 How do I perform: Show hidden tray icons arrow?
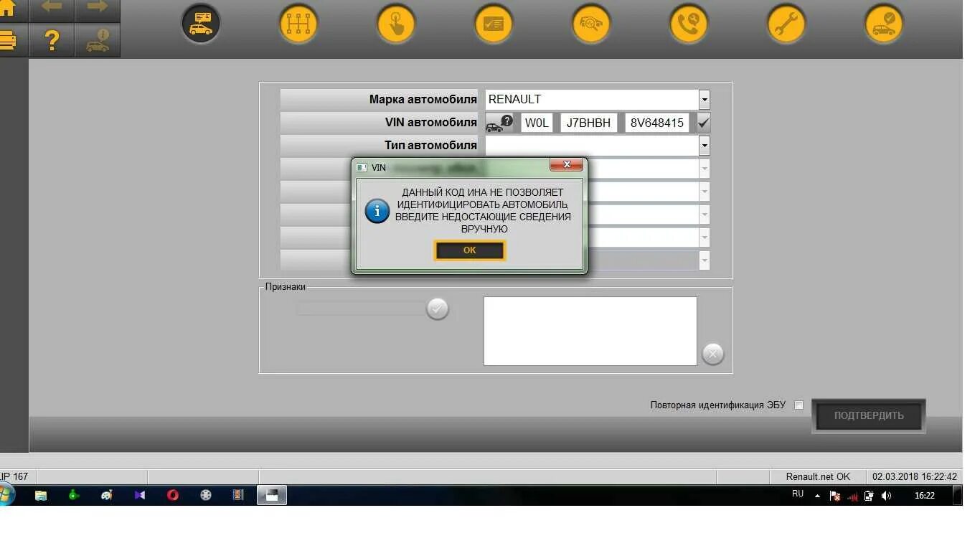817,496
